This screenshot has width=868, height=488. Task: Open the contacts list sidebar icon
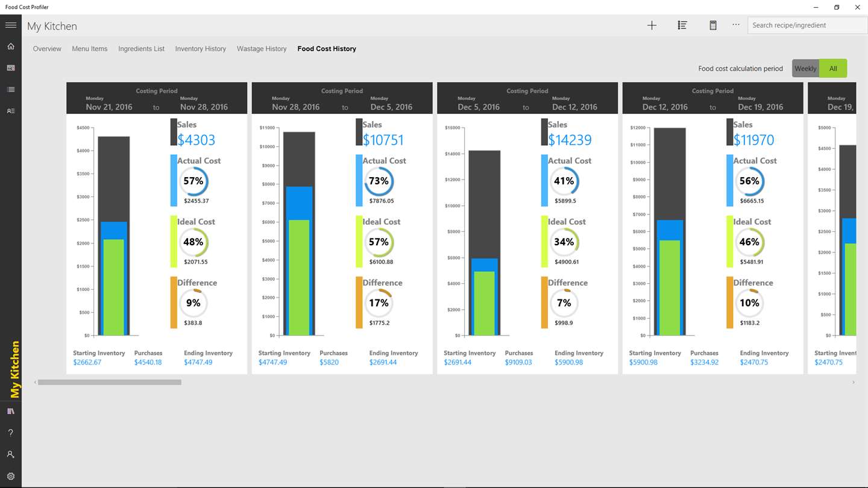pos(11,111)
